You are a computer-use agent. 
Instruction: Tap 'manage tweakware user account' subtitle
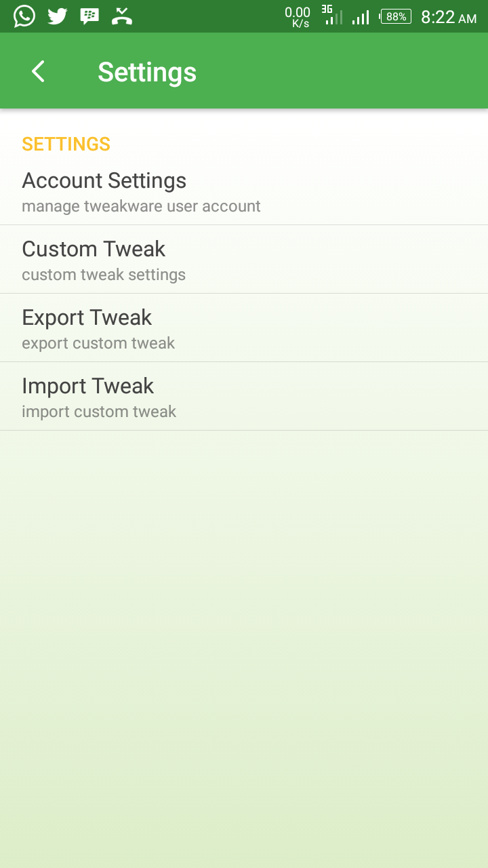pos(141,206)
